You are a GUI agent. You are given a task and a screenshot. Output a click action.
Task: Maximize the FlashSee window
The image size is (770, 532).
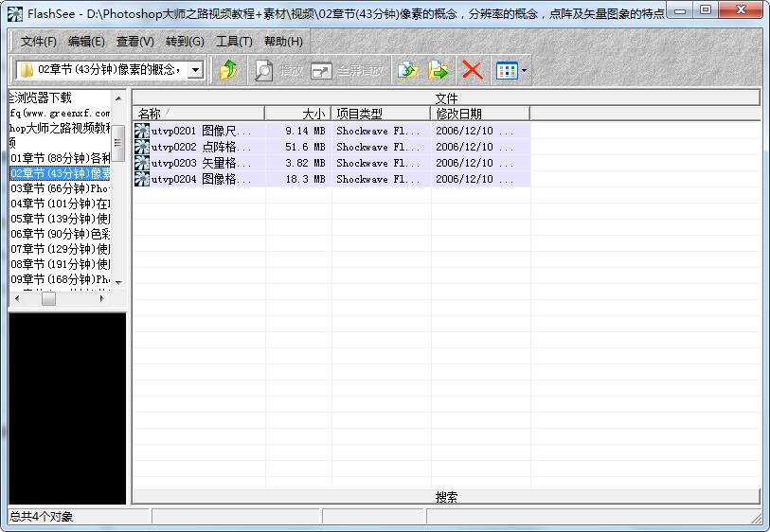pos(706,10)
